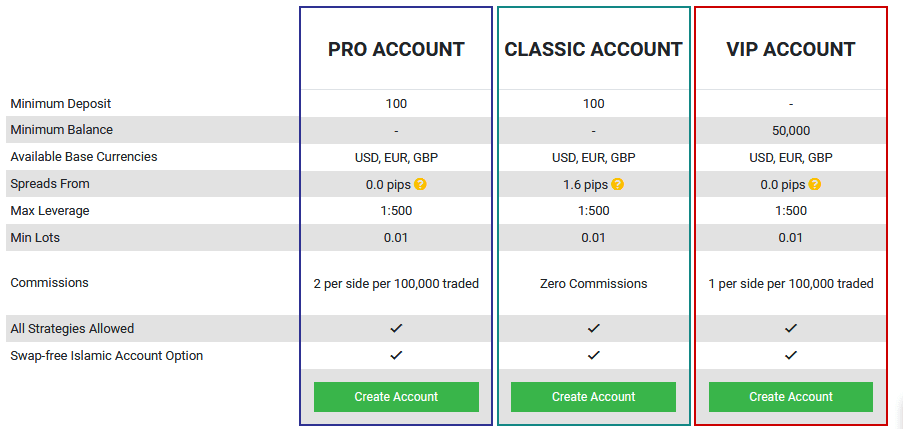Click Pro Account Swap-free Islamic checkmark
The image size is (903, 429).
pyautogui.click(x=396, y=355)
